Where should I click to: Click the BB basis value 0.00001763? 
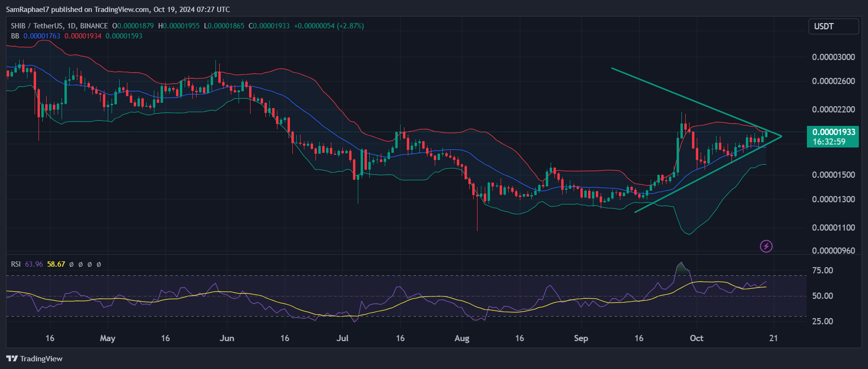[42, 36]
